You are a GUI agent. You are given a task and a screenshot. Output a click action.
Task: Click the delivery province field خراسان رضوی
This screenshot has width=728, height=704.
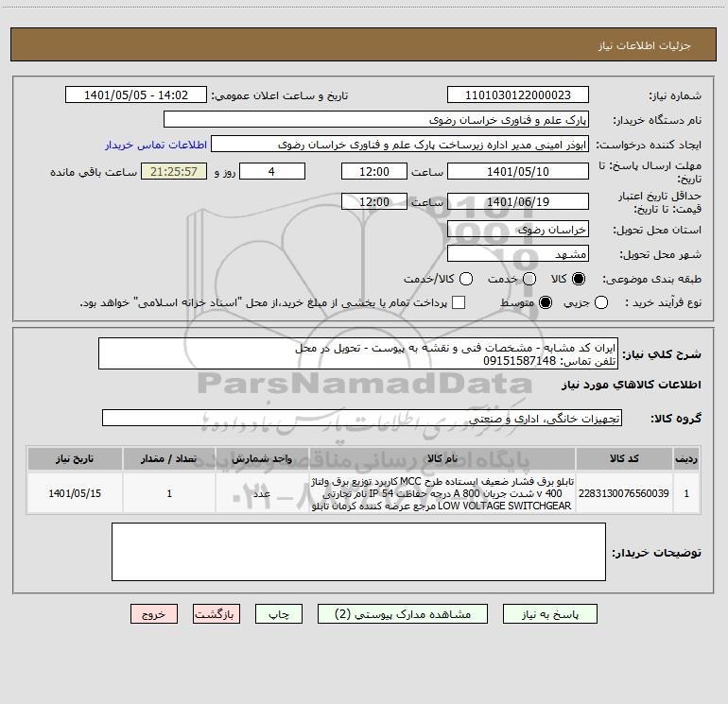[x=518, y=230]
